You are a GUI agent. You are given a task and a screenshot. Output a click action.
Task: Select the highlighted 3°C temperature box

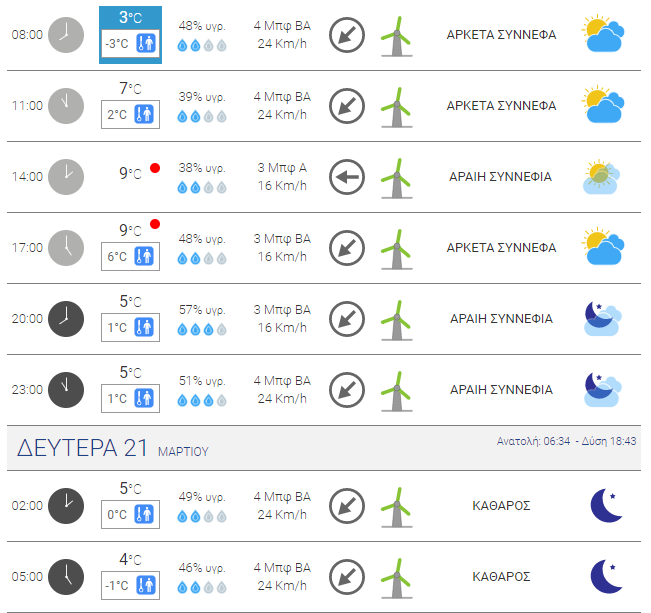130,35
